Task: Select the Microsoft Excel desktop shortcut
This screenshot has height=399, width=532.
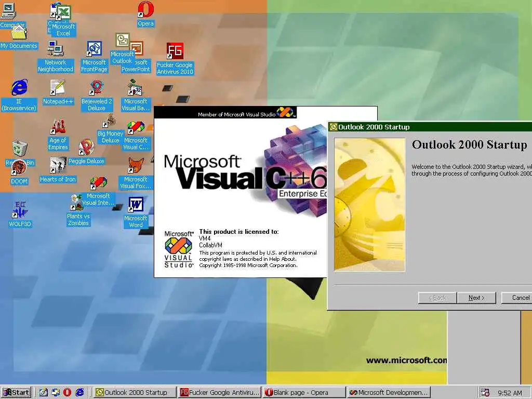Action: pyautogui.click(x=63, y=21)
